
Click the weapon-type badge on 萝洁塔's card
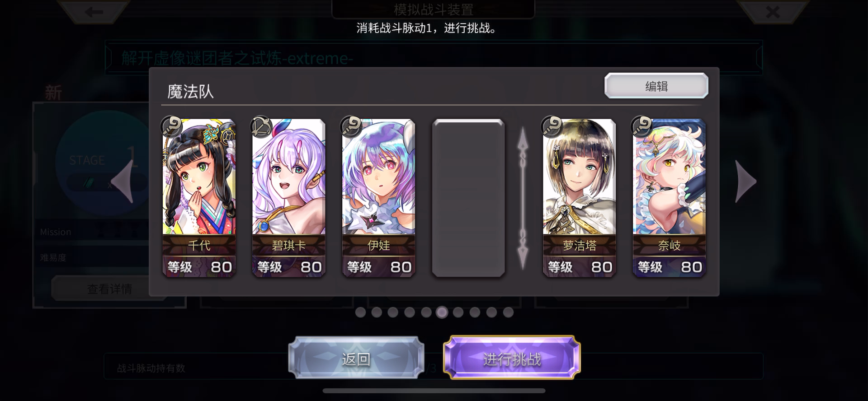(552, 126)
